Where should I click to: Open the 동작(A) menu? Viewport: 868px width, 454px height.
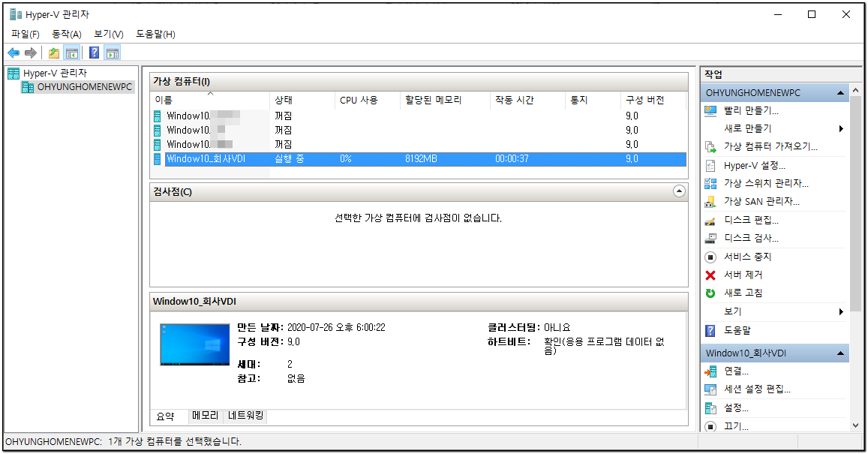[x=67, y=35]
